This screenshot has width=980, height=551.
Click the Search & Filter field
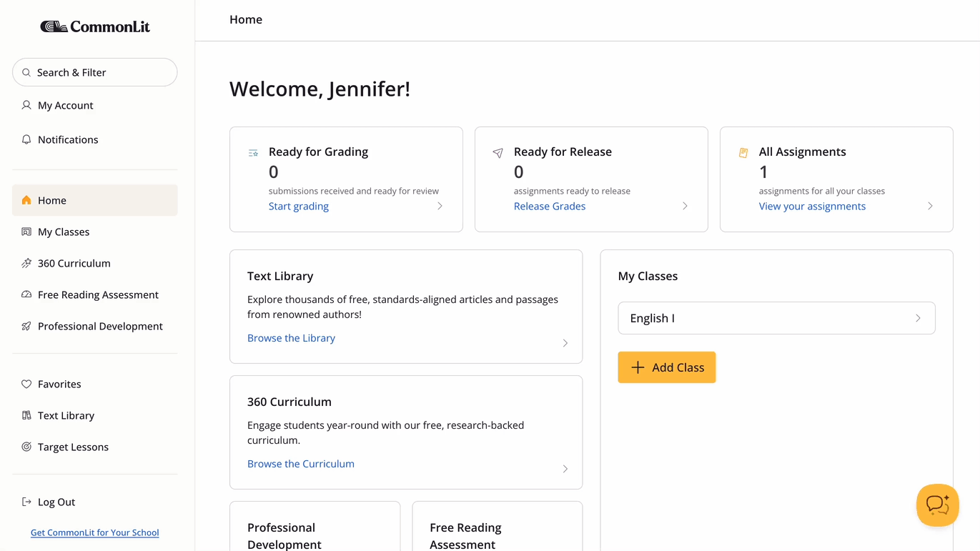click(x=95, y=72)
